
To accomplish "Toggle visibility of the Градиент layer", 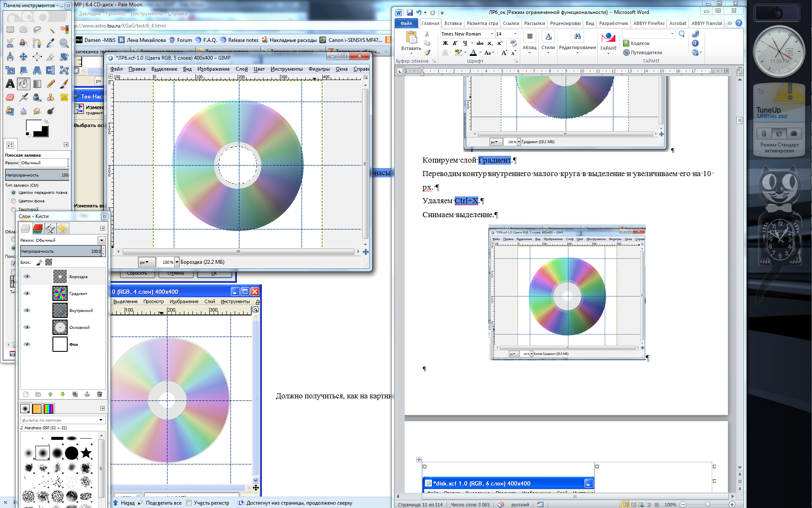I will tap(27, 293).
